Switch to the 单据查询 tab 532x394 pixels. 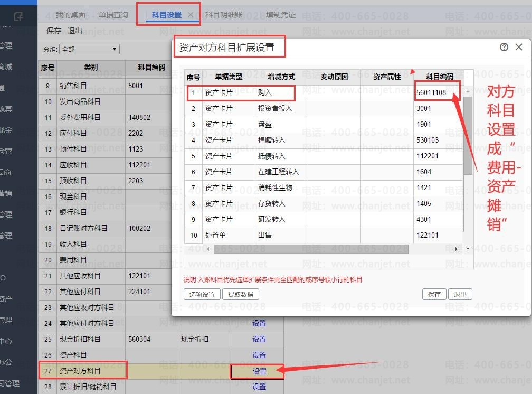pos(113,15)
